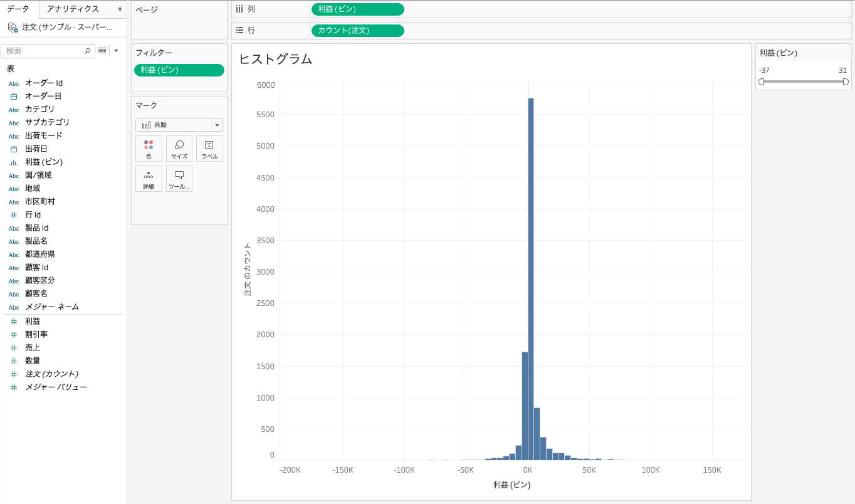
Task: Select the 地域 field
Action: (x=33, y=188)
